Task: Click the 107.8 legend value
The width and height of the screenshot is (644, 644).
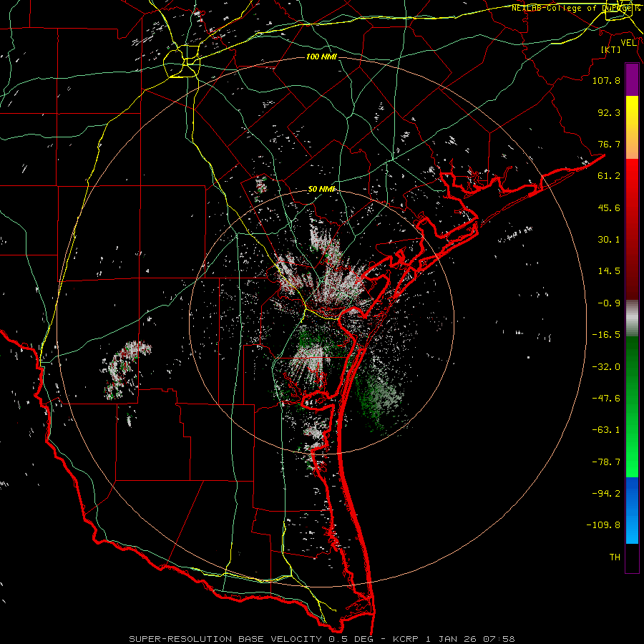Action: pos(606,80)
